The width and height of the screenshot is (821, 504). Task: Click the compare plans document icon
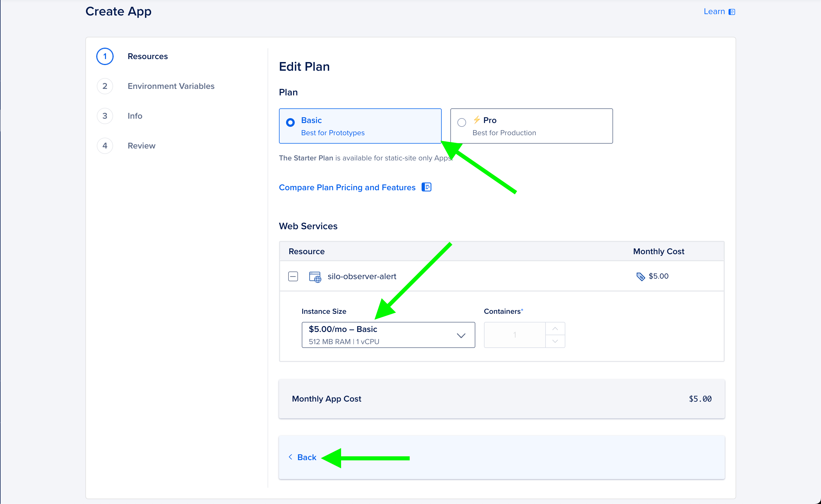coord(426,187)
